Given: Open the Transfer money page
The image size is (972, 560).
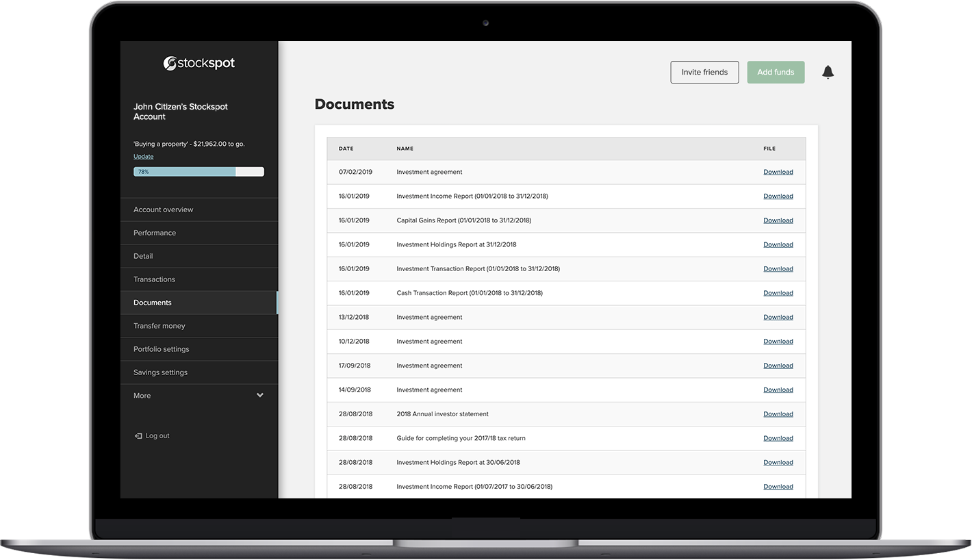Looking at the screenshot, I should point(159,325).
